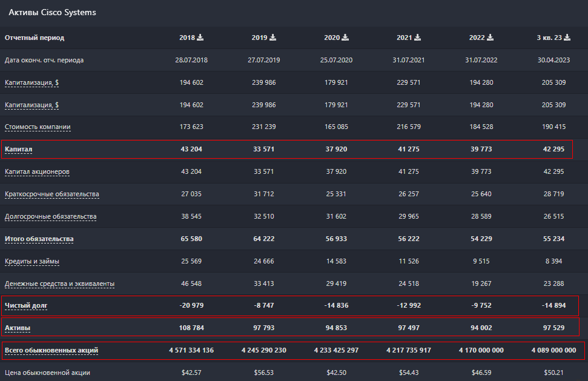Viewport: 588px width, 381px height.
Task: Open Всего обыкновенных акций link
Action: (x=51, y=350)
